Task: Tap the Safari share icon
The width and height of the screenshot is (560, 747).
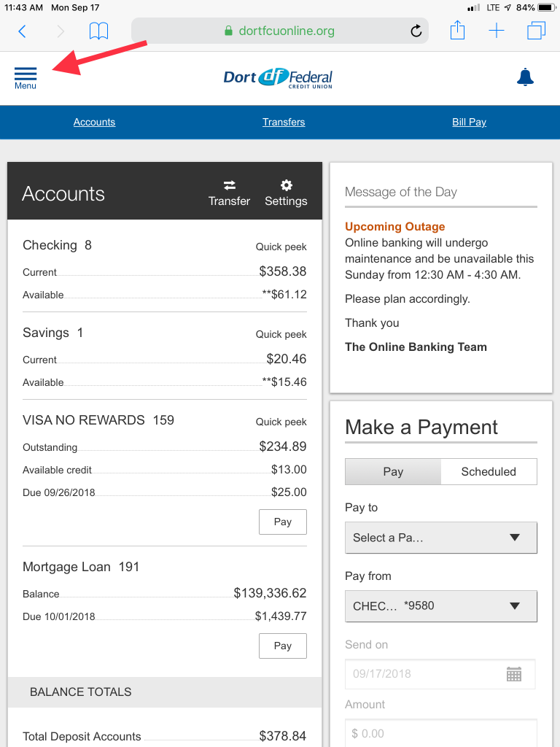Action: (457, 31)
